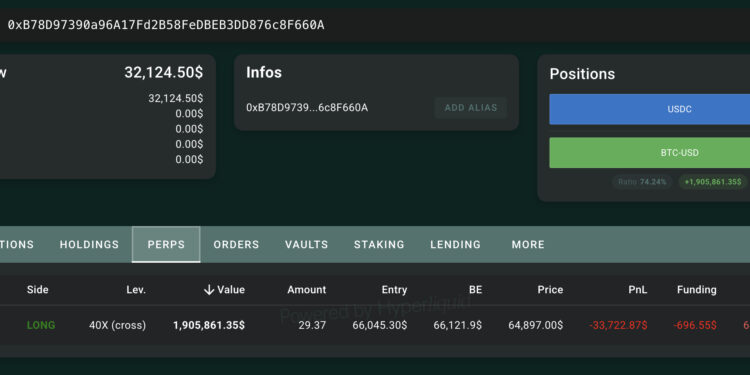Viewport: 750px width, 375px height.
Task: Select the full wallet address at top
Action: click(165, 25)
